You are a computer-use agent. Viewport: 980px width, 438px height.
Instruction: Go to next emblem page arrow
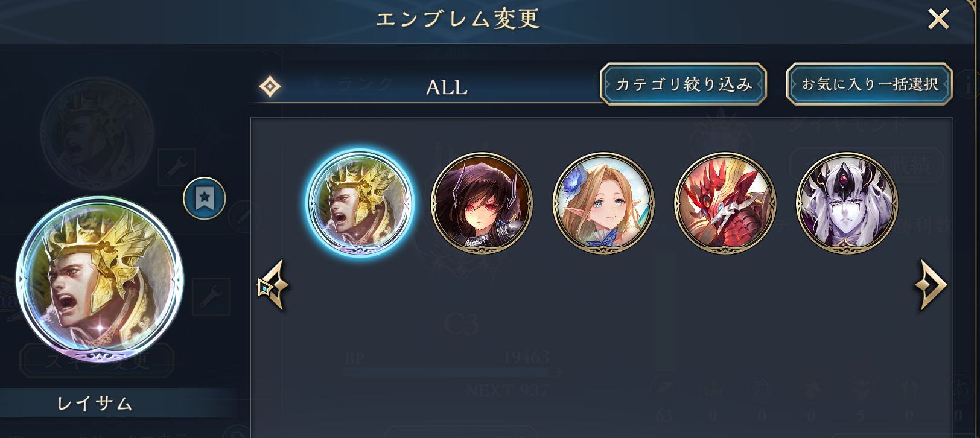(x=931, y=285)
